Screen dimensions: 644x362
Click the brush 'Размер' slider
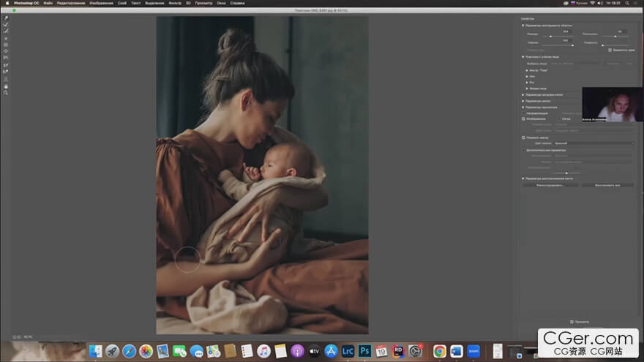551,37
